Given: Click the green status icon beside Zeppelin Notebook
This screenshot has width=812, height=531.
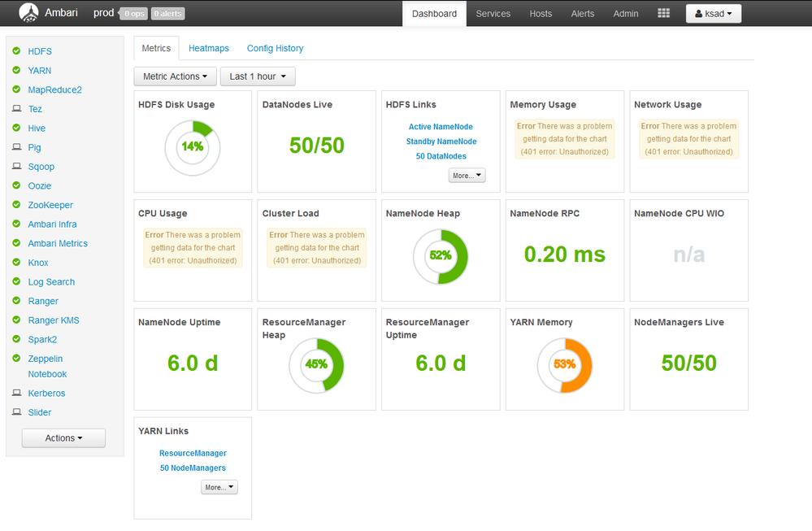Looking at the screenshot, I should tap(16, 358).
